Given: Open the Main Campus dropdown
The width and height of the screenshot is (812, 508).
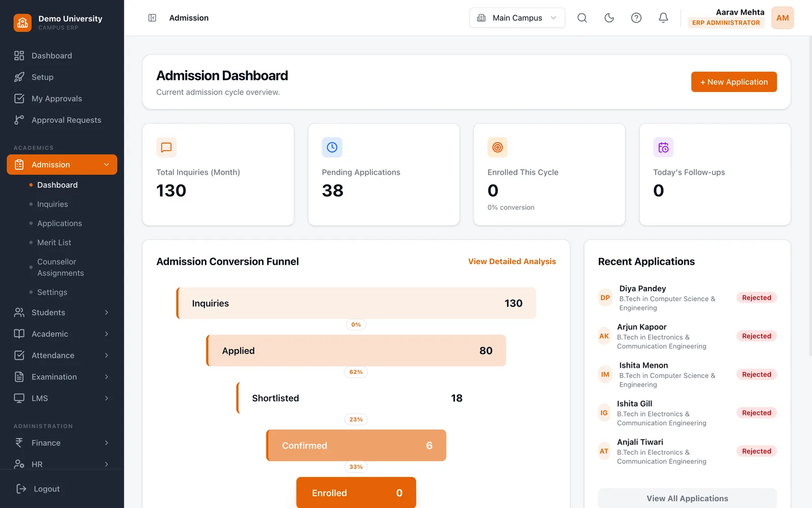Looking at the screenshot, I should click(x=517, y=18).
